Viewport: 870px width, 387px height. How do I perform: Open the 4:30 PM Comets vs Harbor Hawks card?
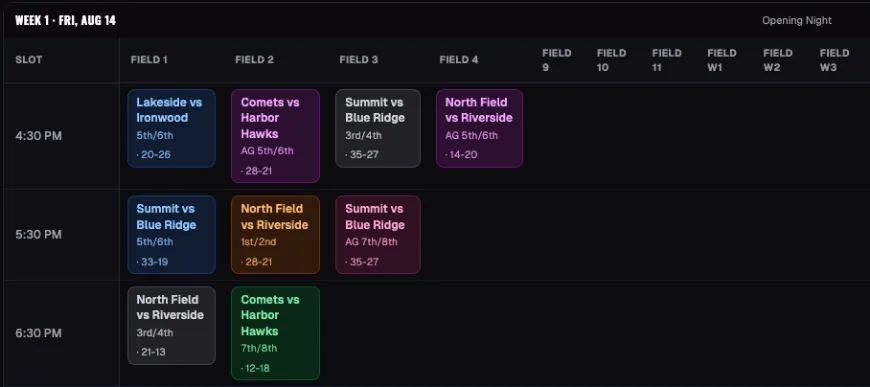point(275,136)
